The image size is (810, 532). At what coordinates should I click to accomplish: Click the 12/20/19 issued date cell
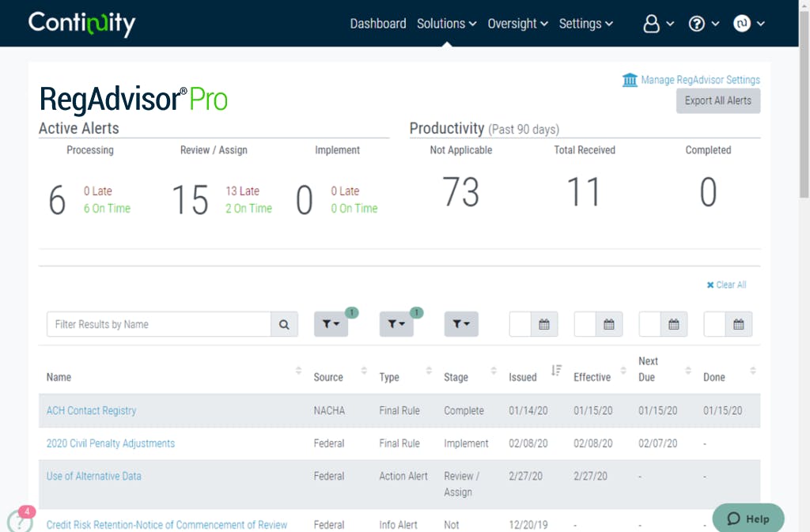click(528, 525)
